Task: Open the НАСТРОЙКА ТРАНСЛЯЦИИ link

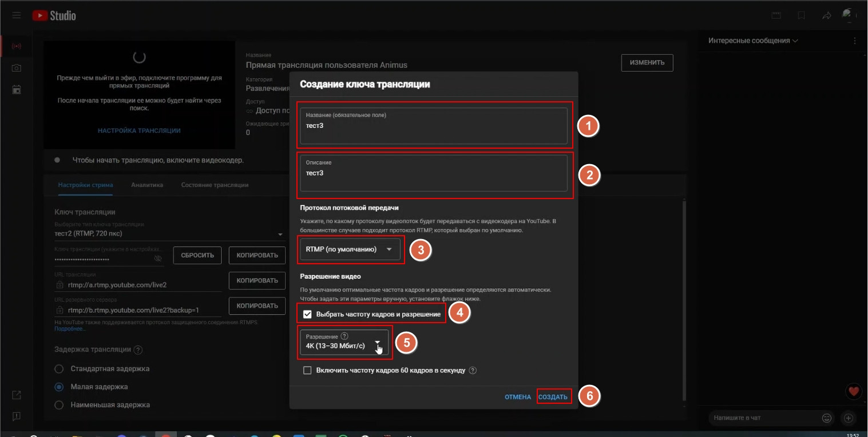Action: (x=139, y=130)
